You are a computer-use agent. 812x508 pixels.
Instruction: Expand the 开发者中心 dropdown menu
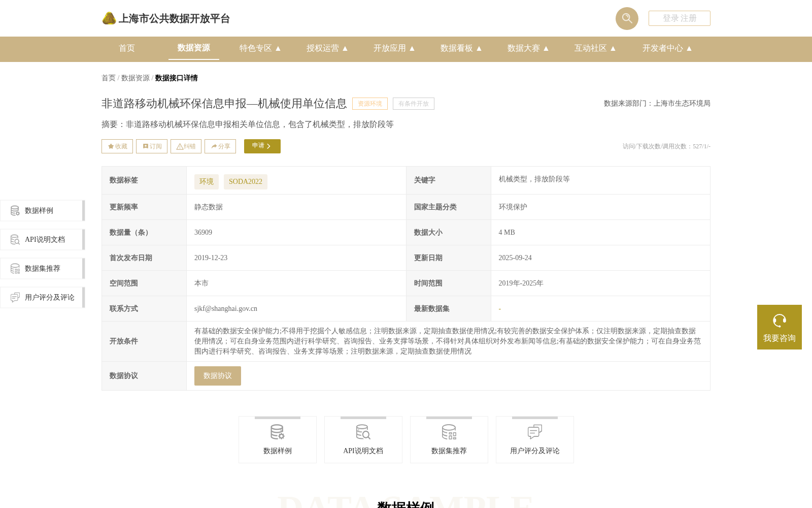coord(667,48)
